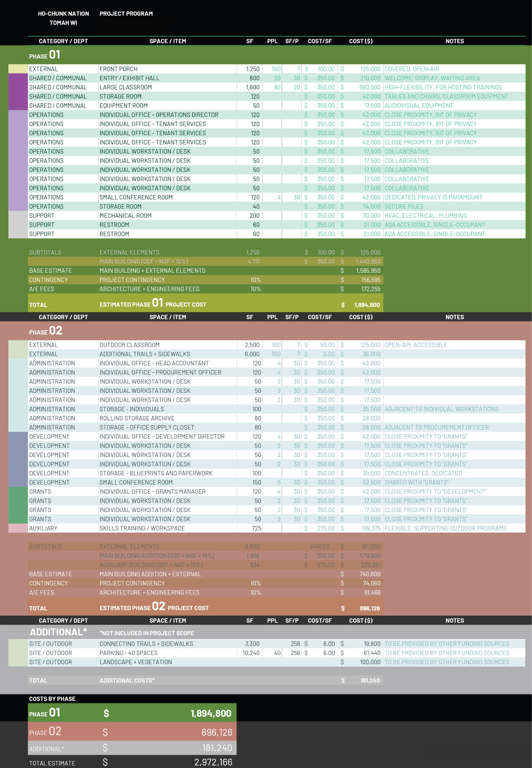The width and height of the screenshot is (532, 768).
Task: Select the PROJECT PROGRAM heading
Action: pos(126,14)
